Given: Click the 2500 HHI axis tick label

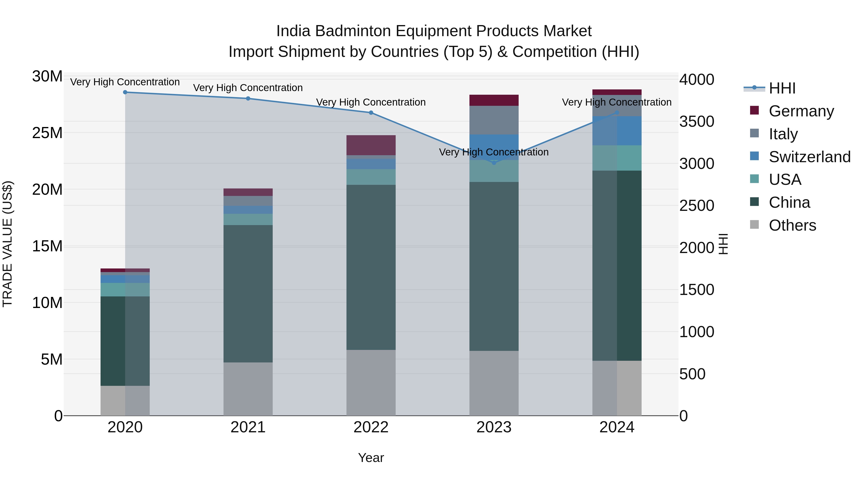Looking at the screenshot, I should click(697, 206).
